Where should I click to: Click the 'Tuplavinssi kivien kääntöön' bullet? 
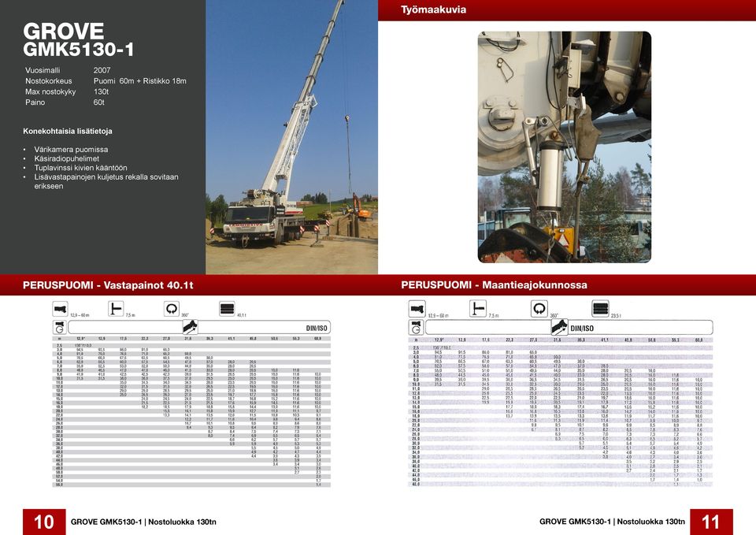(x=80, y=168)
